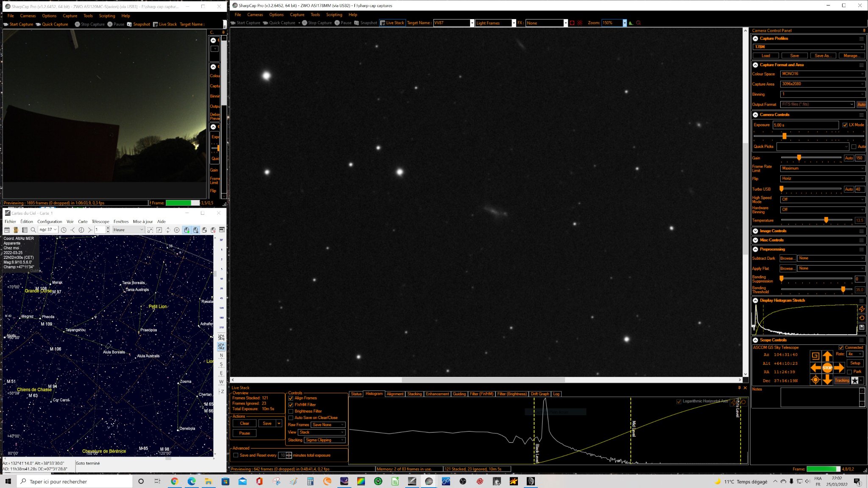Open the scope Setup button

(x=855, y=363)
